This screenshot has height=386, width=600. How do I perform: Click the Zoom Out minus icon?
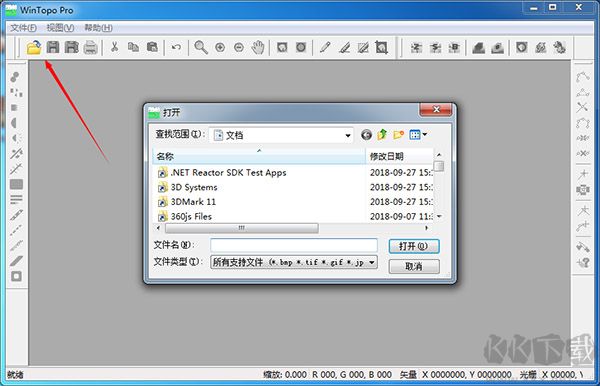pos(239,47)
